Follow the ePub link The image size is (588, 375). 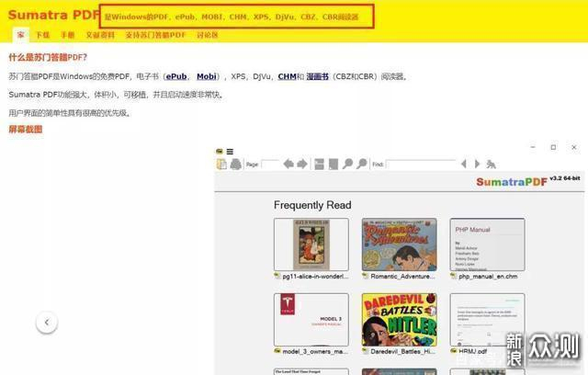[x=176, y=76]
